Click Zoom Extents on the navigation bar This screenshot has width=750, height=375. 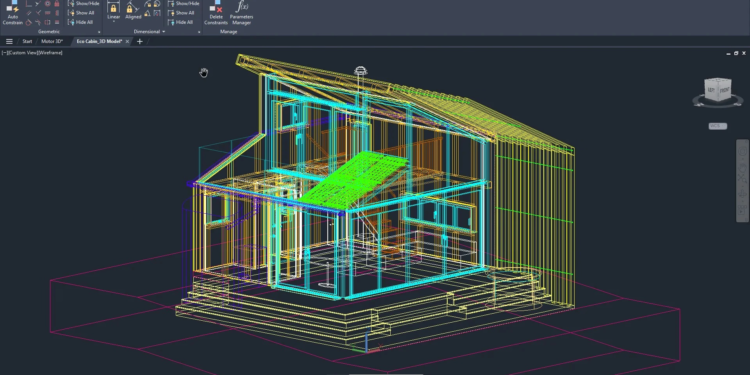[x=743, y=179]
